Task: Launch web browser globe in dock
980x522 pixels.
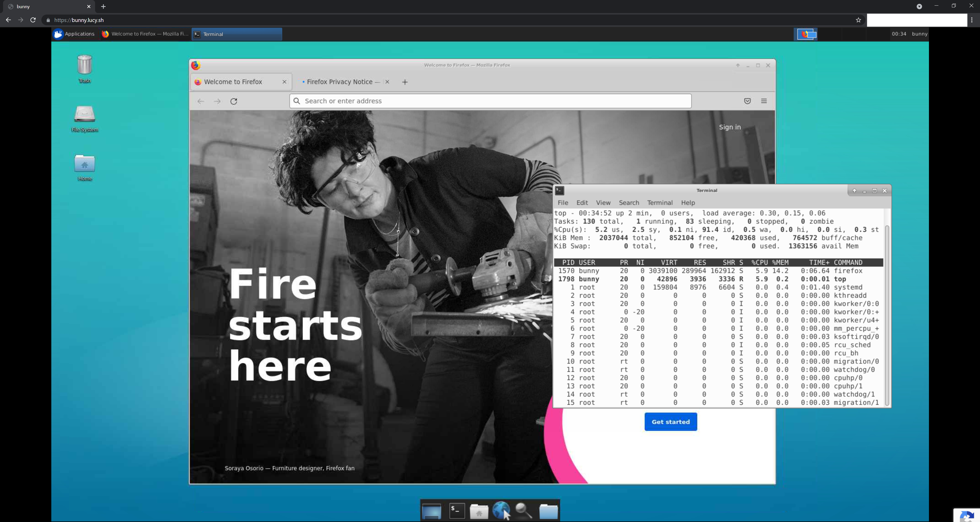Action: [x=501, y=510]
